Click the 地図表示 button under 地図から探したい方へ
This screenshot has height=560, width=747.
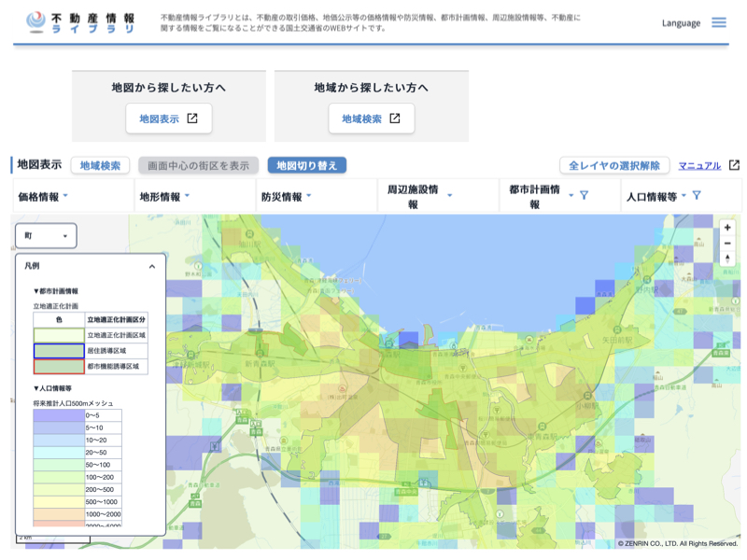pos(168,119)
